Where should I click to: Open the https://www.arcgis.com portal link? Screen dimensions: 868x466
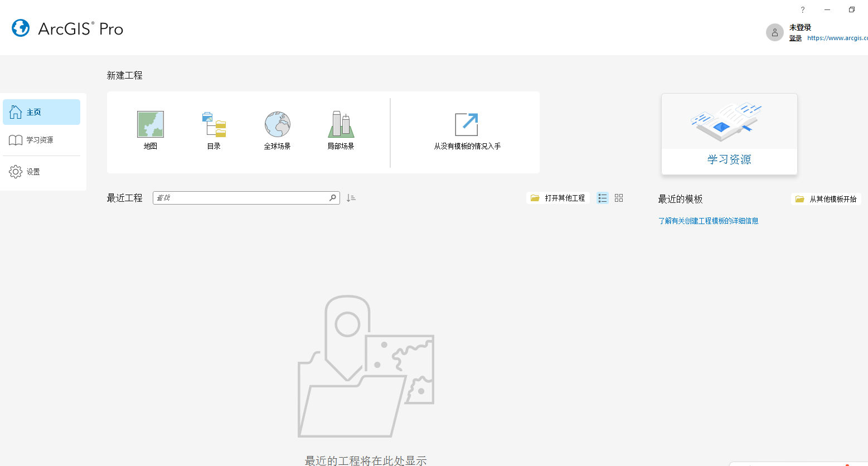click(837, 38)
